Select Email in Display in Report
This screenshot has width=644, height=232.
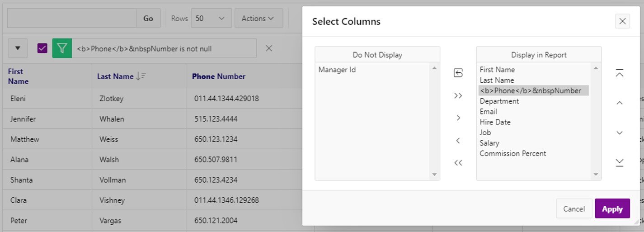pyautogui.click(x=489, y=111)
